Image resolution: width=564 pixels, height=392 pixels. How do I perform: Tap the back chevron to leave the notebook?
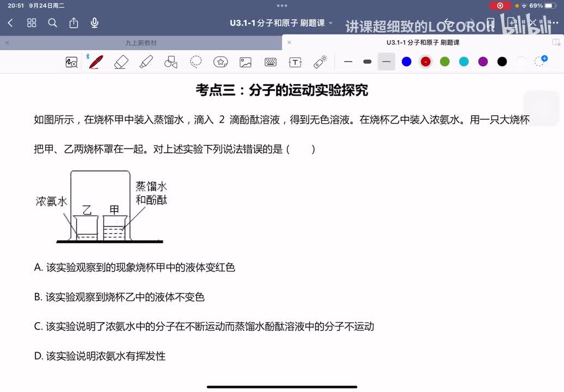[x=10, y=23]
